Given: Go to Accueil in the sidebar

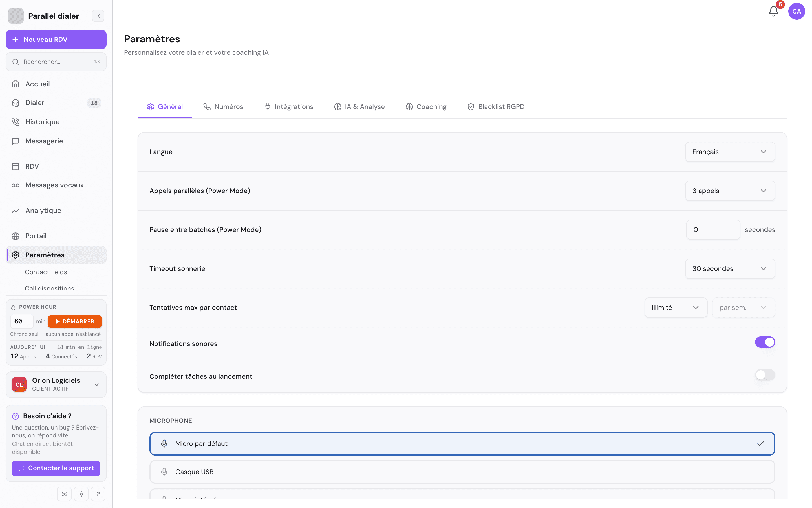Looking at the screenshot, I should click(56, 84).
